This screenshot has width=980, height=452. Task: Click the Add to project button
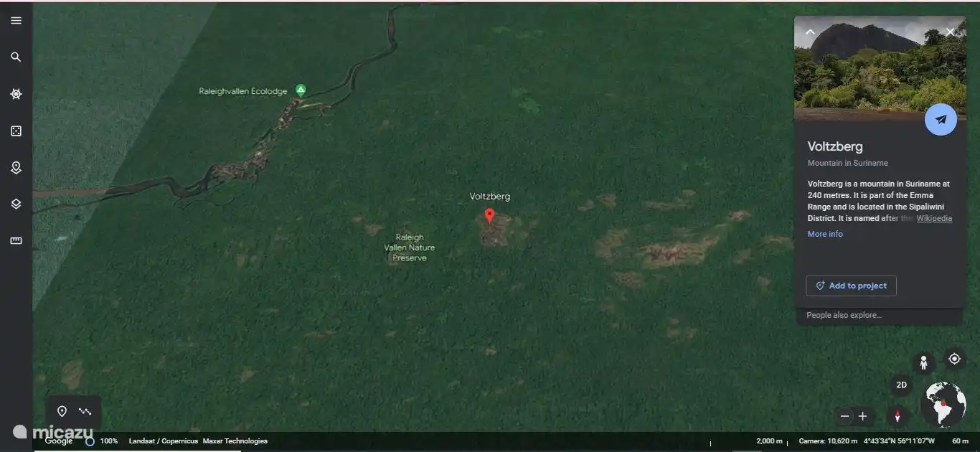pyautogui.click(x=851, y=286)
